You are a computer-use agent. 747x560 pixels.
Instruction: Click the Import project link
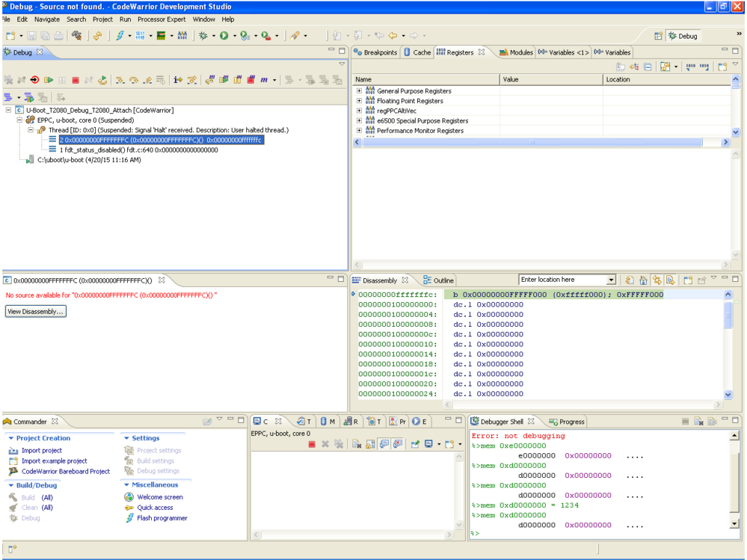pos(41,451)
